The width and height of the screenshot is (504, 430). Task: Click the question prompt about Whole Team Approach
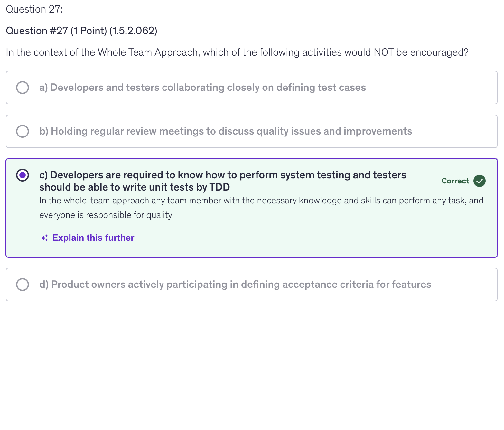[237, 52]
